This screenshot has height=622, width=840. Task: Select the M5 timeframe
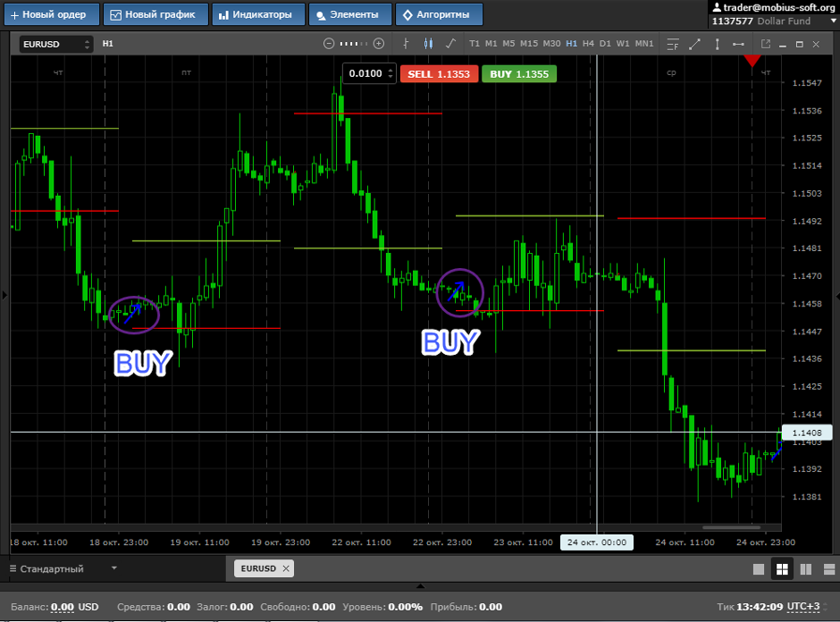509,44
